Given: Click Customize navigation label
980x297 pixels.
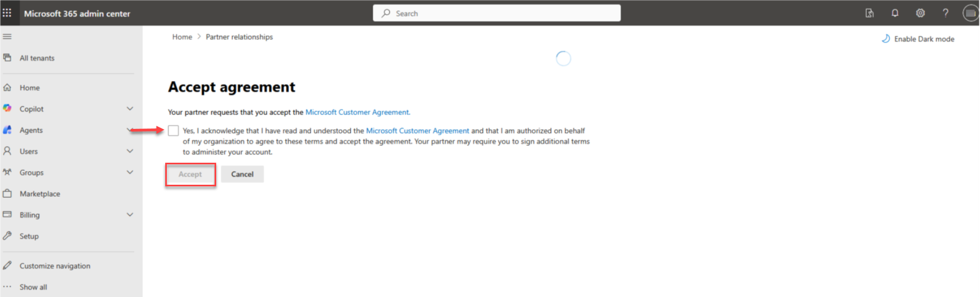Looking at the screenshot, I should click(55, 266).
